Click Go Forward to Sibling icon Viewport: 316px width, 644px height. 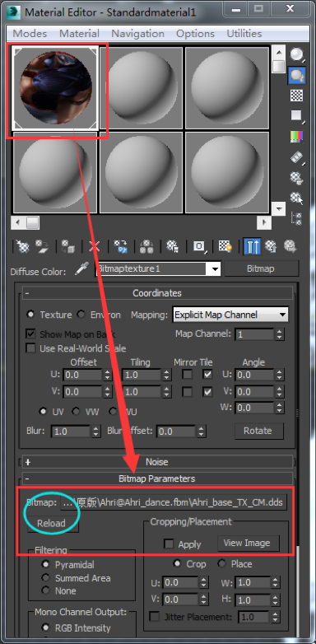290,247
